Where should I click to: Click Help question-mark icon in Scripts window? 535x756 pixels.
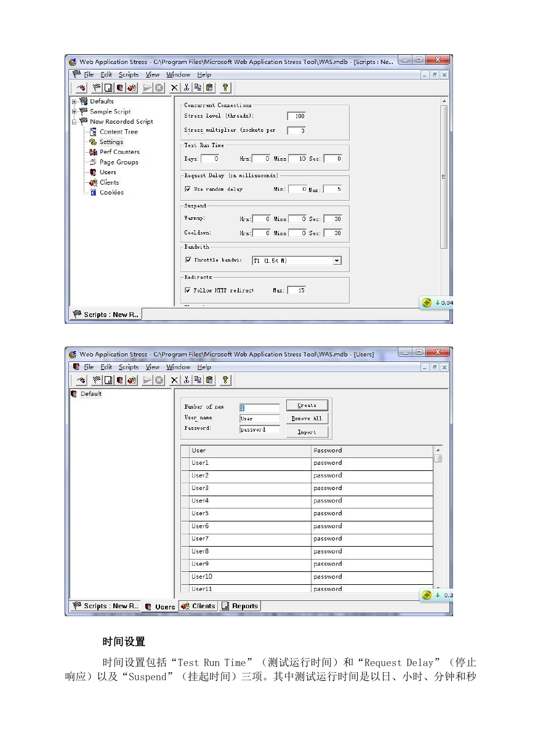225,87
